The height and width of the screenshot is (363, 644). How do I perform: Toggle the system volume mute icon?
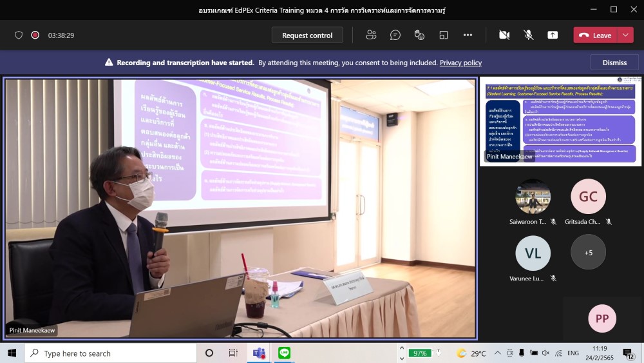[x=545, y=353]
